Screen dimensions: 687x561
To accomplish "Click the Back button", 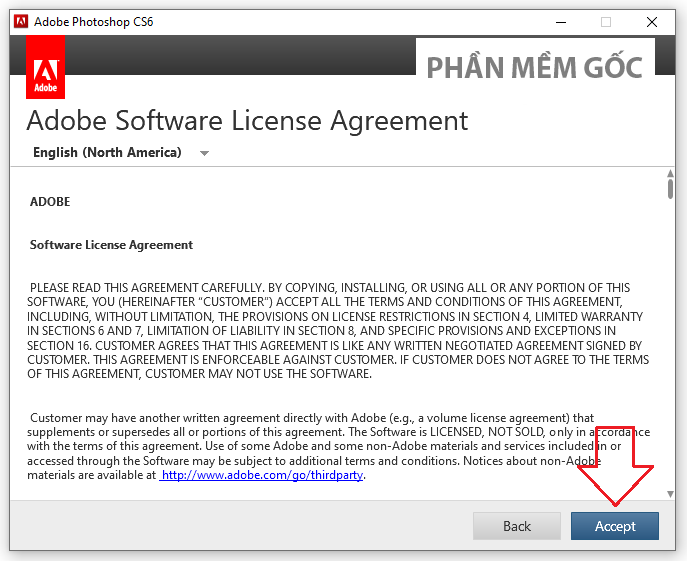I will pos(517,526).
